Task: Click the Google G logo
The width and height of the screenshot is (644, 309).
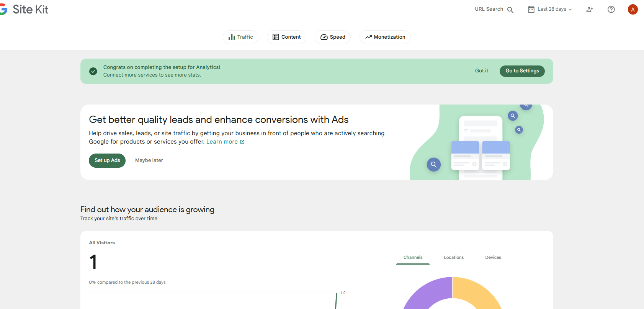Action: [3, 10]
